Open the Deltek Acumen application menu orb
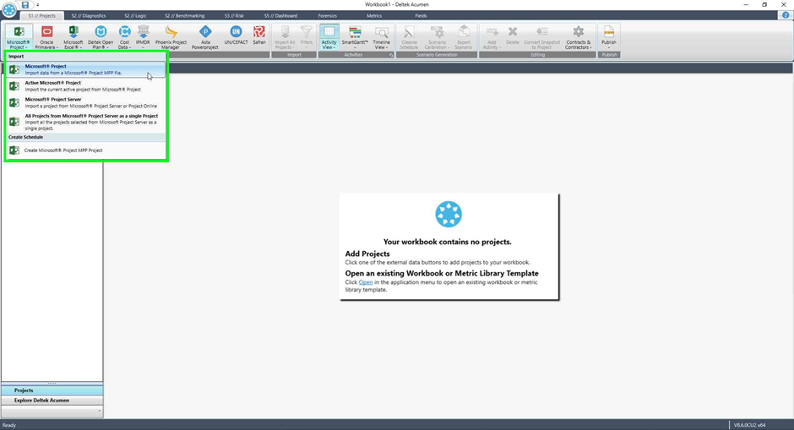 pyautogui.click(x=9, y=9)
